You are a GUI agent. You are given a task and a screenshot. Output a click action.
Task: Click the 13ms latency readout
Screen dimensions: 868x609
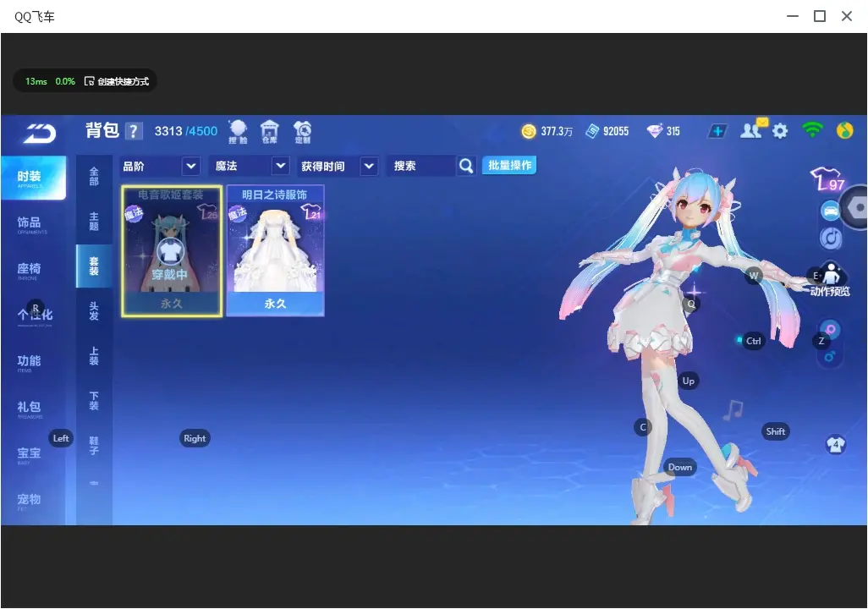36,81
